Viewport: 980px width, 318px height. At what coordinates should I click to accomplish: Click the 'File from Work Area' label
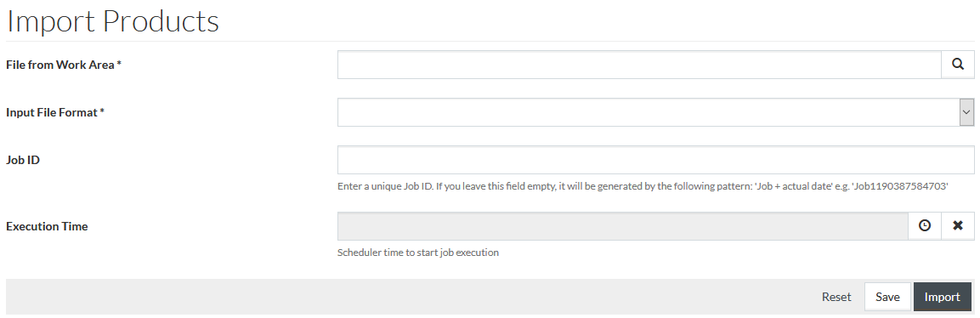(64, 65)
